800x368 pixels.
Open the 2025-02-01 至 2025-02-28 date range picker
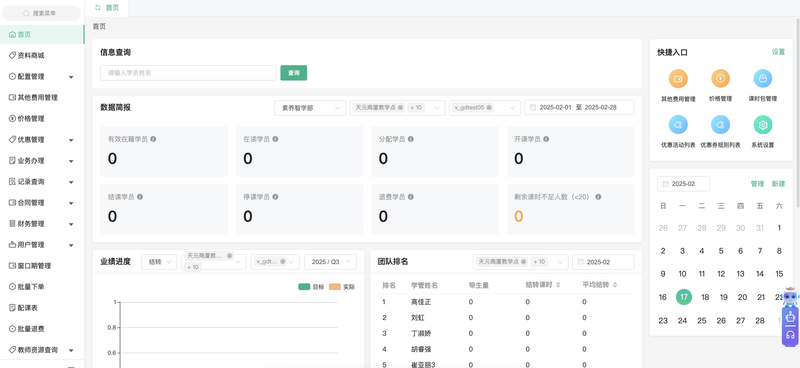point(579,108)
